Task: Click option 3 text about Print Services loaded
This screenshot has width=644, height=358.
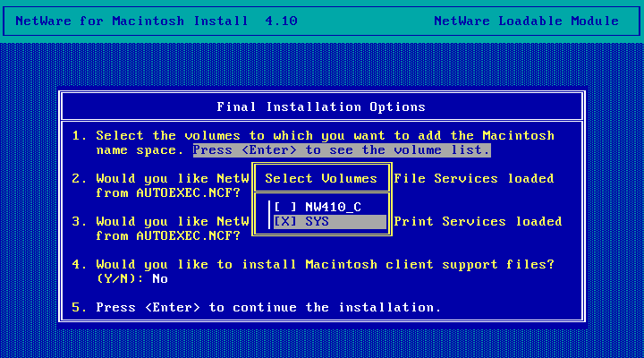Action: (478, 222)
